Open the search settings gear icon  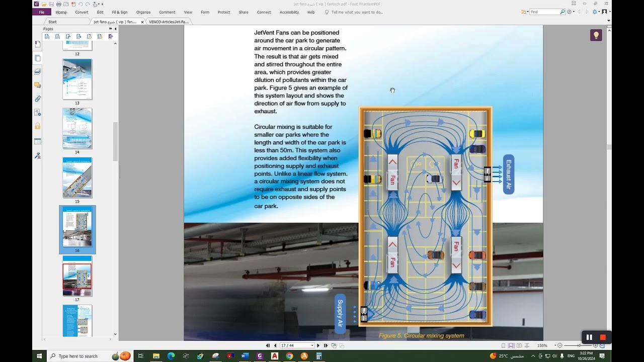point(571,12)
